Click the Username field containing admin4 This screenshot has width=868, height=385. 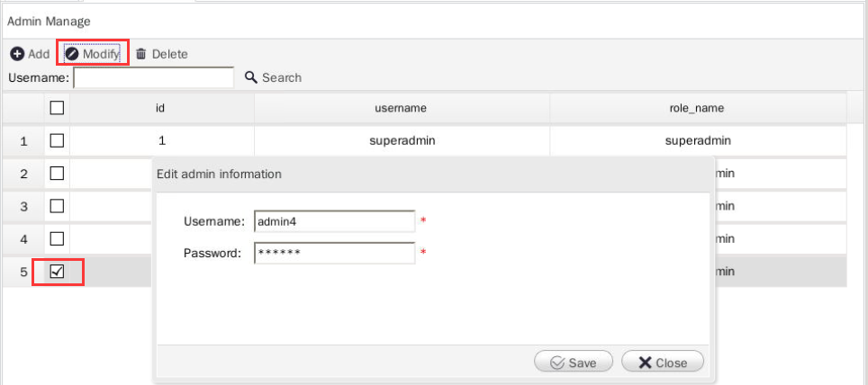coord(334,221)
